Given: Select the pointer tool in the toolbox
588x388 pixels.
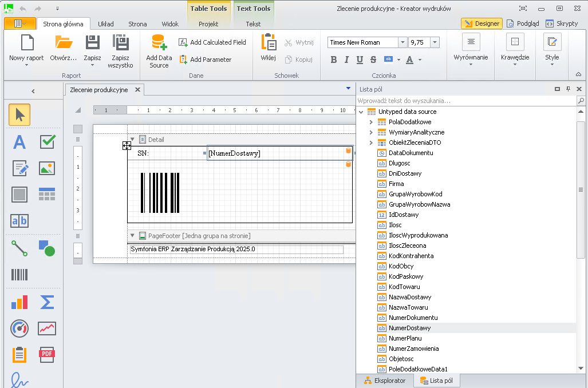Looking at the screenshot, I should (19, 114).
